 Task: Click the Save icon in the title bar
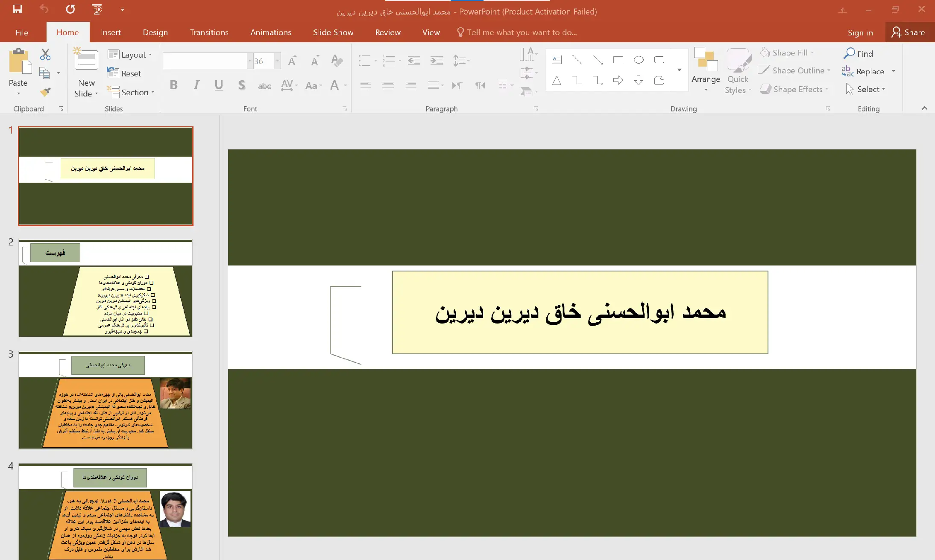click(18, 9)
